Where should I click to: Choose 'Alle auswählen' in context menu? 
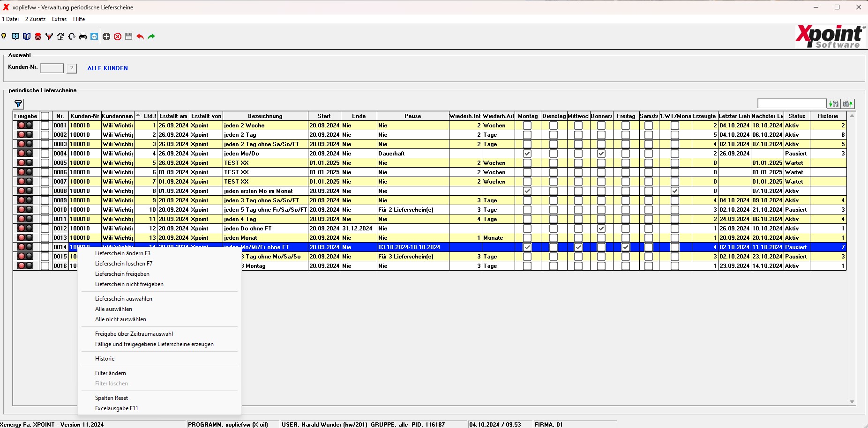[113, 309]
